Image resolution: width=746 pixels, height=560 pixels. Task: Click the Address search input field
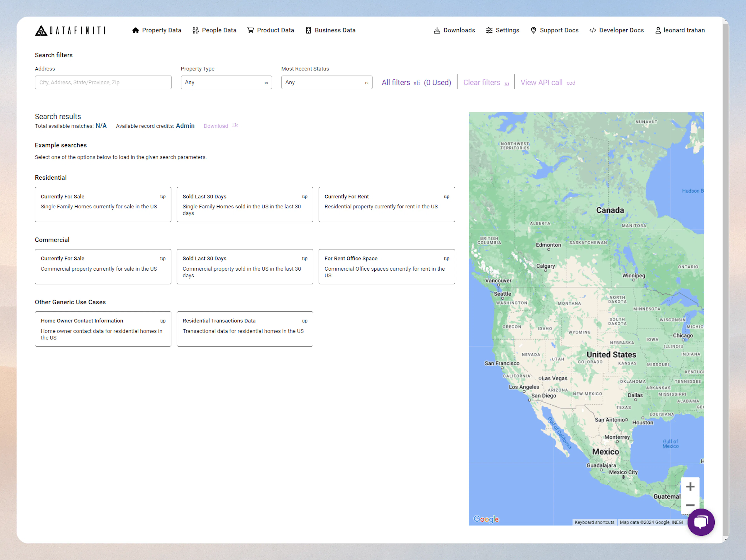(x=103, y=82)
